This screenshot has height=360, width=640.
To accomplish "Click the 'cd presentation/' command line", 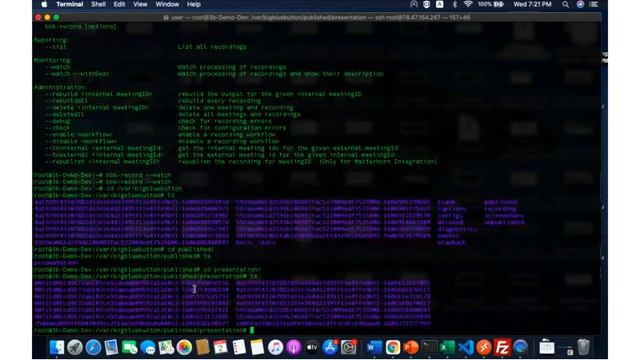I will [231, 269].
